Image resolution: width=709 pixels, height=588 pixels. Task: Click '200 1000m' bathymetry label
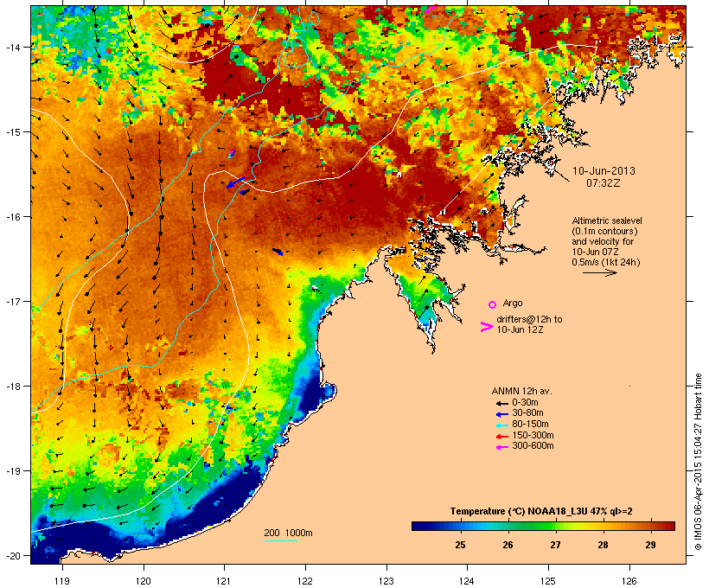288,533
